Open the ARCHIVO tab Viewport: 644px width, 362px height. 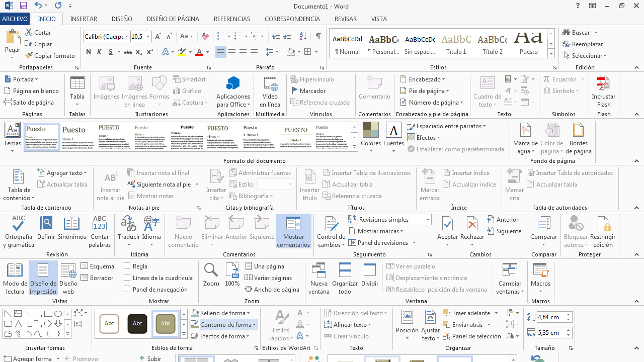pyautogui.click(x=15, y=19)
